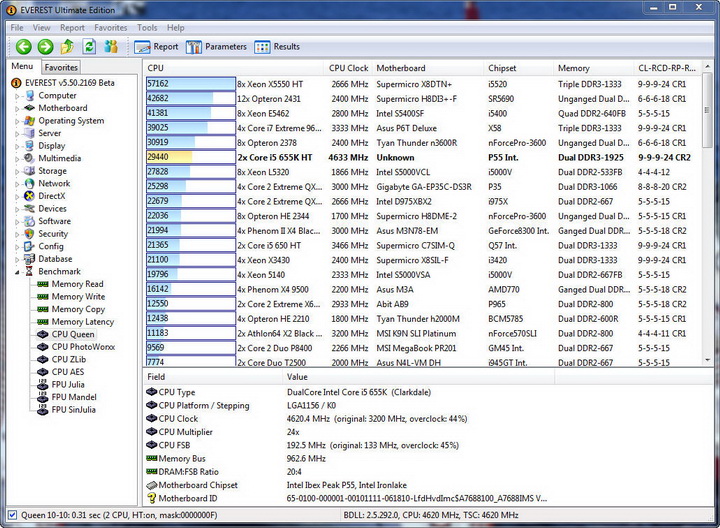The width and height of the screenshot is (720, 528).
Task: Expand the Network tree node
Action: (x=17, y=184)
